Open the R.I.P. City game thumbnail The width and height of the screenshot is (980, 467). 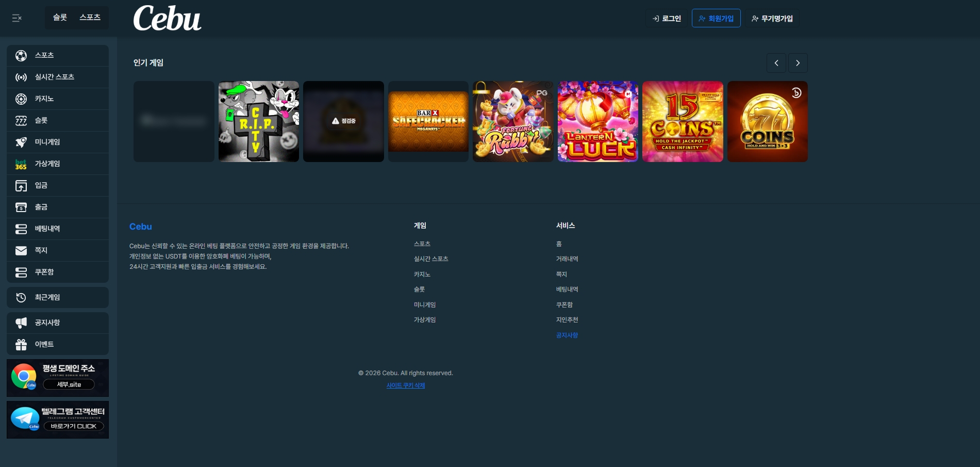(259, 121)
